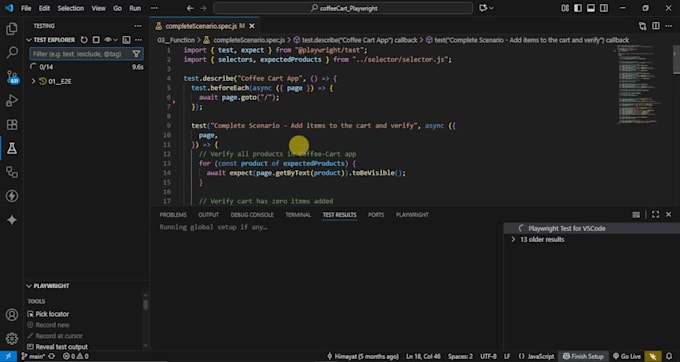Open the Go menu
This screenshot has width=680, height=362.
coord(118,8)
